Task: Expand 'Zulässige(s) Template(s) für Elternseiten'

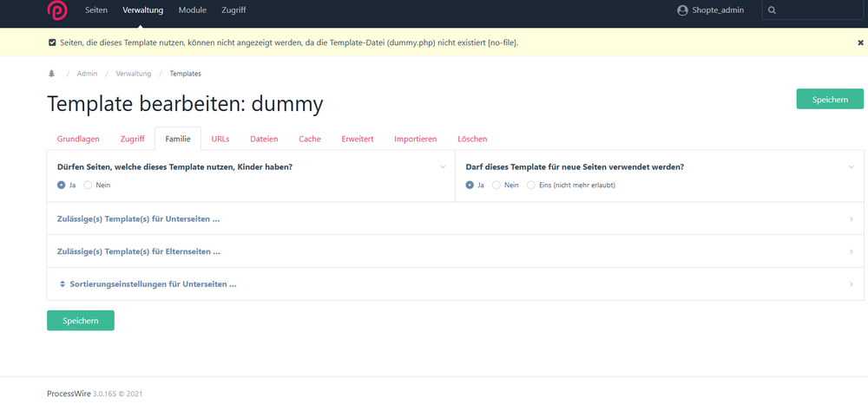Action: point(139,251)
